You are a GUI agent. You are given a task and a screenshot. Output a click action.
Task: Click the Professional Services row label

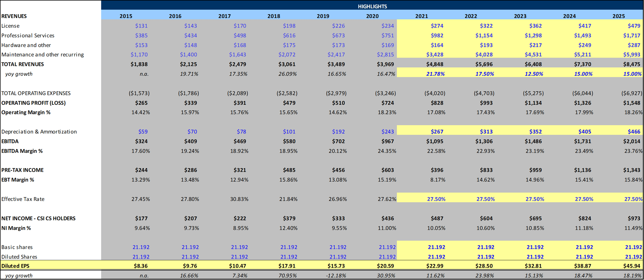point(28,36)
